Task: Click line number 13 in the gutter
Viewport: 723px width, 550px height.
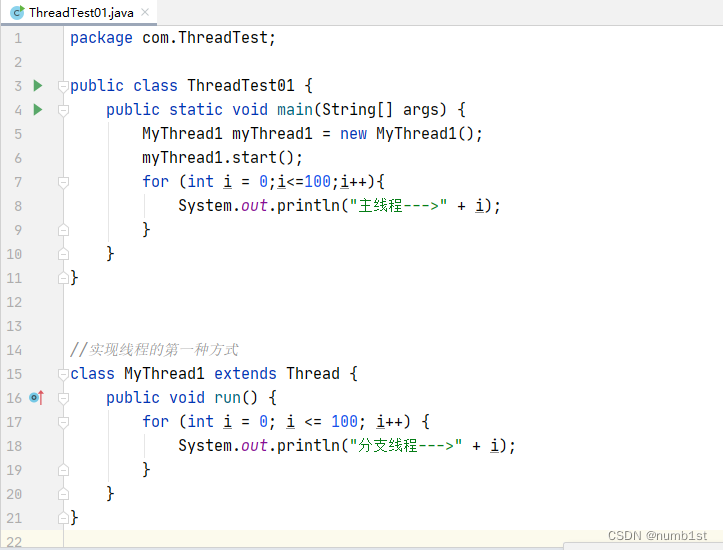Action: [14, 326]
